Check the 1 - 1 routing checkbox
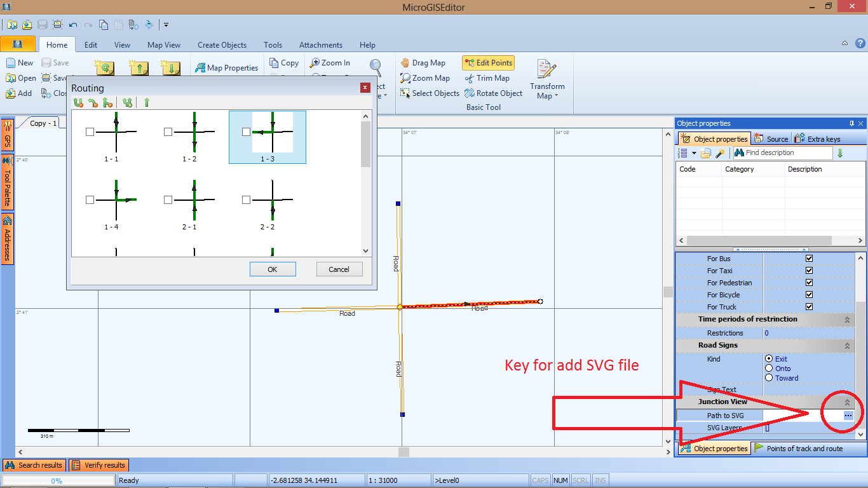The width and height of the screenshot is (868, 488). [x=90, y=132]
